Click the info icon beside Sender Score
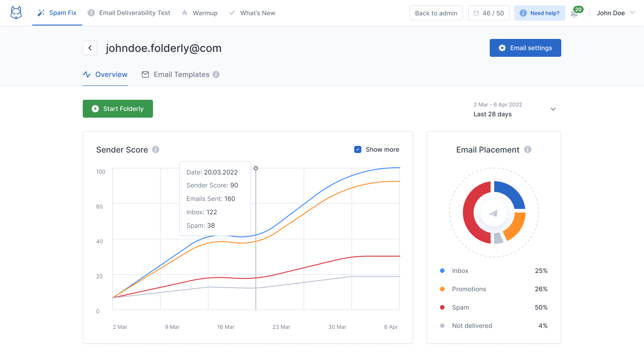 [x=155, y=149]
